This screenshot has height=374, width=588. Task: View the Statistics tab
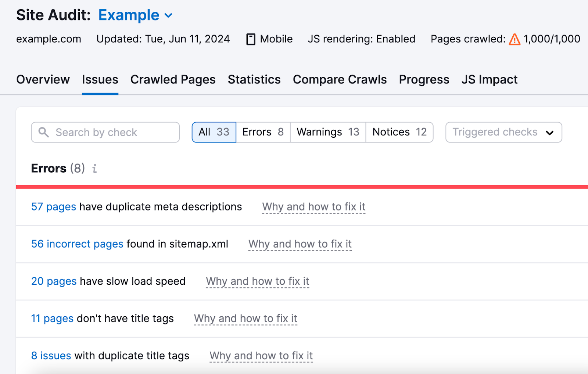click(x=254, y=79)
